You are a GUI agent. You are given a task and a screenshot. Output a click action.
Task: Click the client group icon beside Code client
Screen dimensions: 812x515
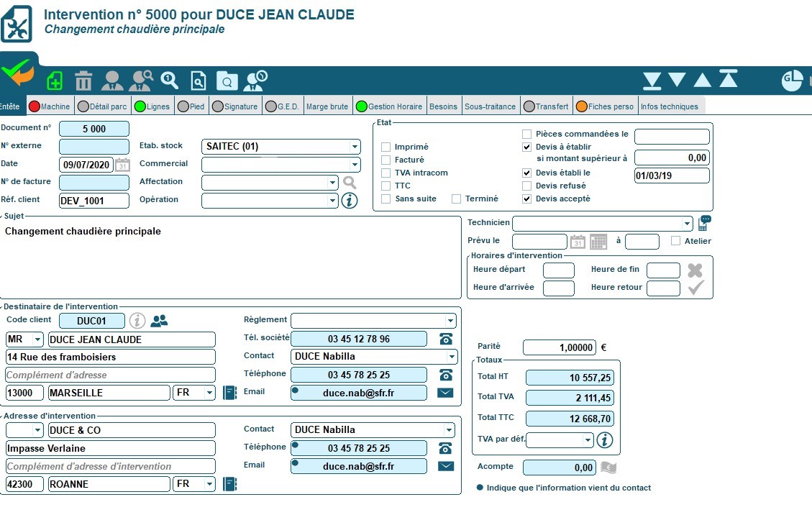pos(159,321)
